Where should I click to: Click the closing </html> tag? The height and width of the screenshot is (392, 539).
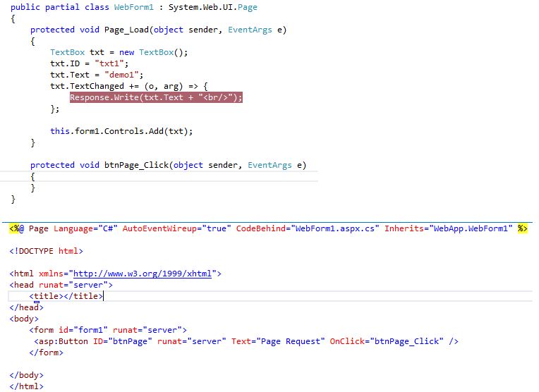[x=27, y=386]
